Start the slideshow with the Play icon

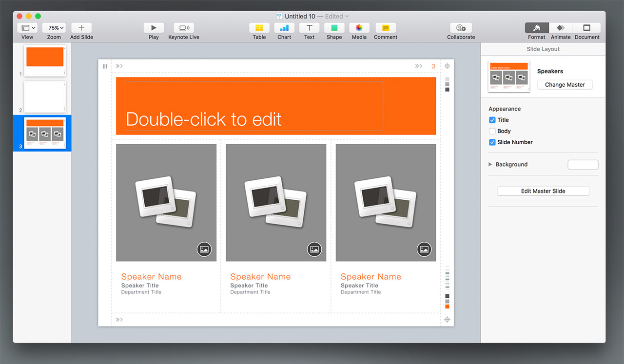(x=154, y=28)
